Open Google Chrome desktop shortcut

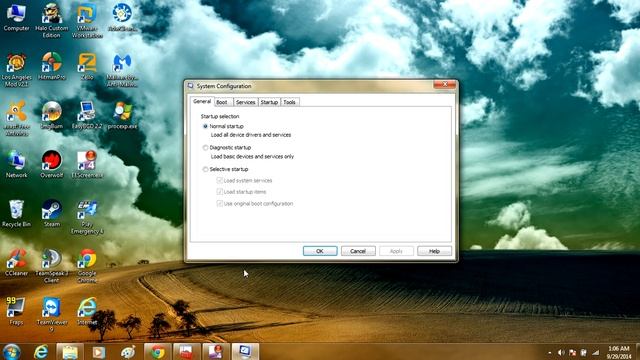(87, 266)
